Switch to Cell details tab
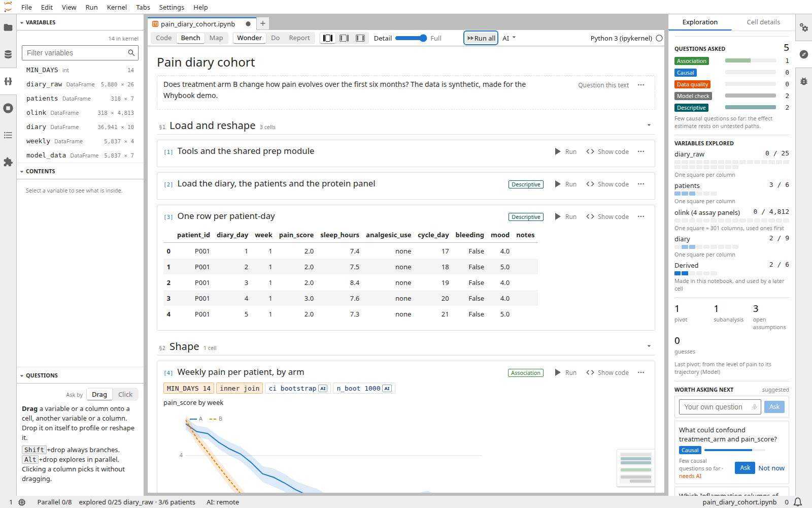Screen dimensions: 812x508 pyautogui.click(x=763, y=22)
